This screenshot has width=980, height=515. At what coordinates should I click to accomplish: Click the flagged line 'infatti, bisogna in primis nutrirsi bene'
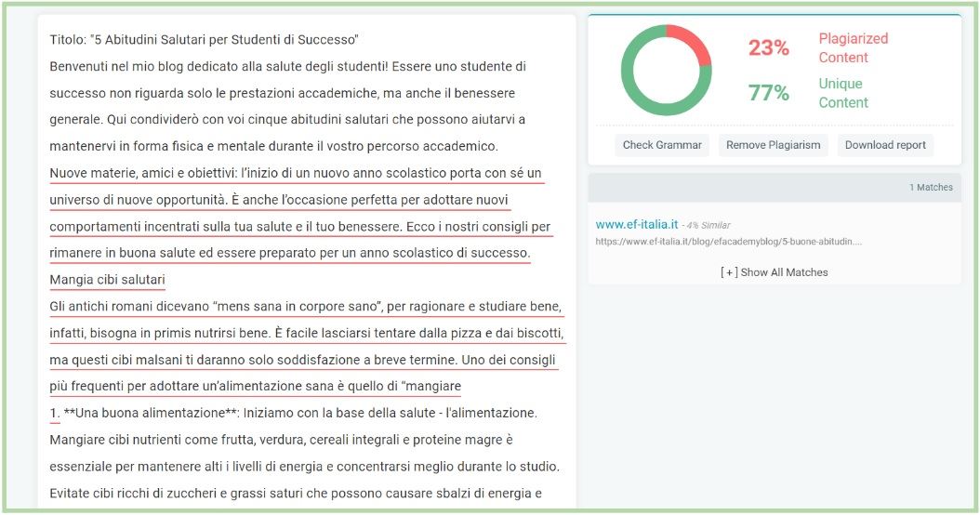(306, 333)
